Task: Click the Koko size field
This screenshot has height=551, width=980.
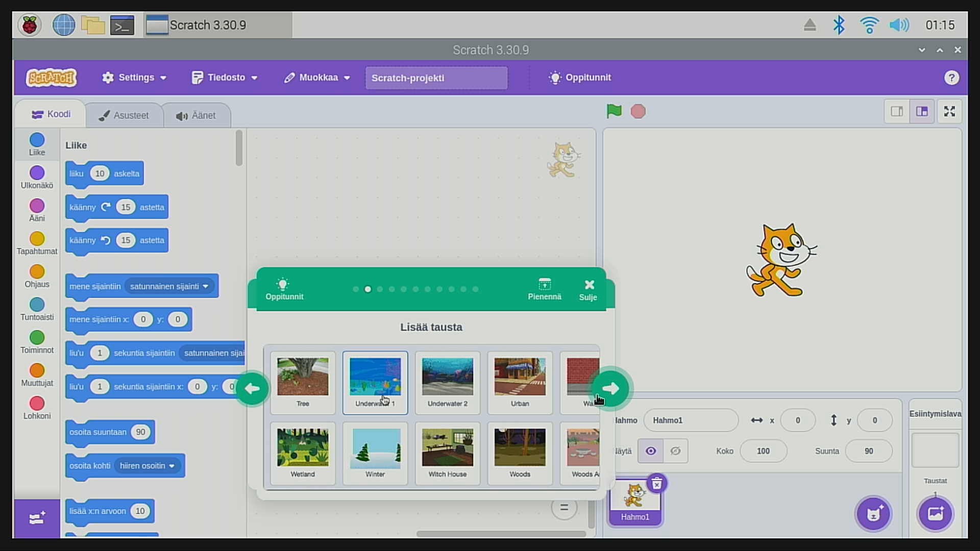Action: 763,451
